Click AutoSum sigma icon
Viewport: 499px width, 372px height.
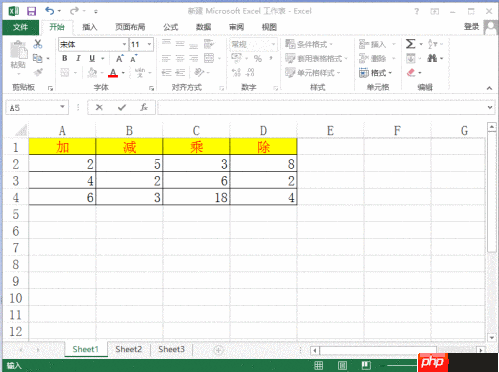coord(411,44)
